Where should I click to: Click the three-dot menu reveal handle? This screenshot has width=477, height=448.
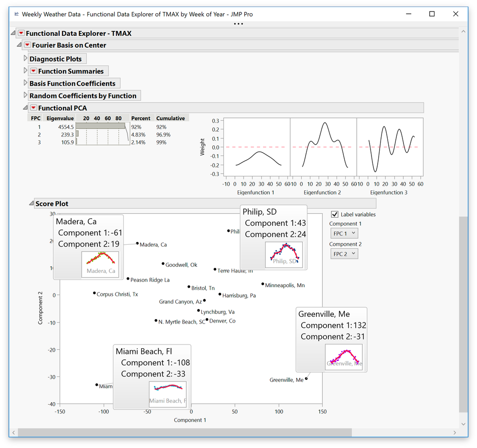click(x=239, y=24)
